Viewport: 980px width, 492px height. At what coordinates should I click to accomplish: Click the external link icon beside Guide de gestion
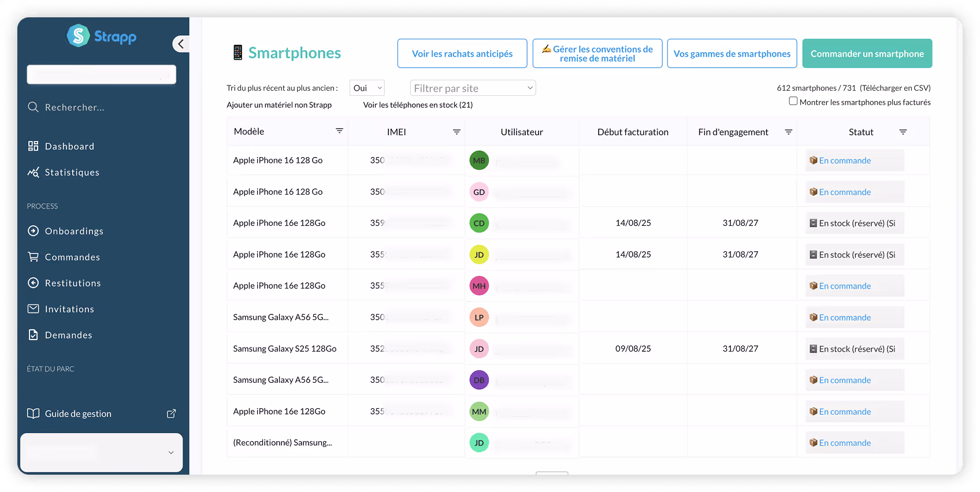coord(171,414)
